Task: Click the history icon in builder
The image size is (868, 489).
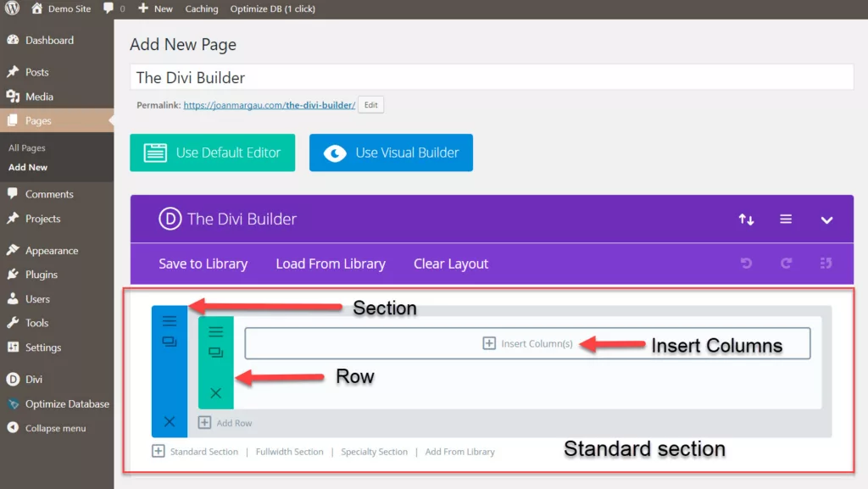Action: coord(826,264)
